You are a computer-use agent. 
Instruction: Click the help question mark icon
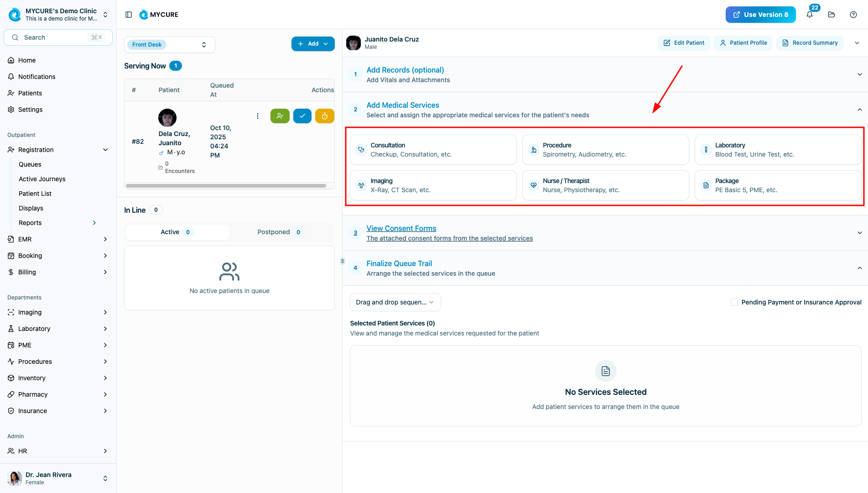pos(853,15)
